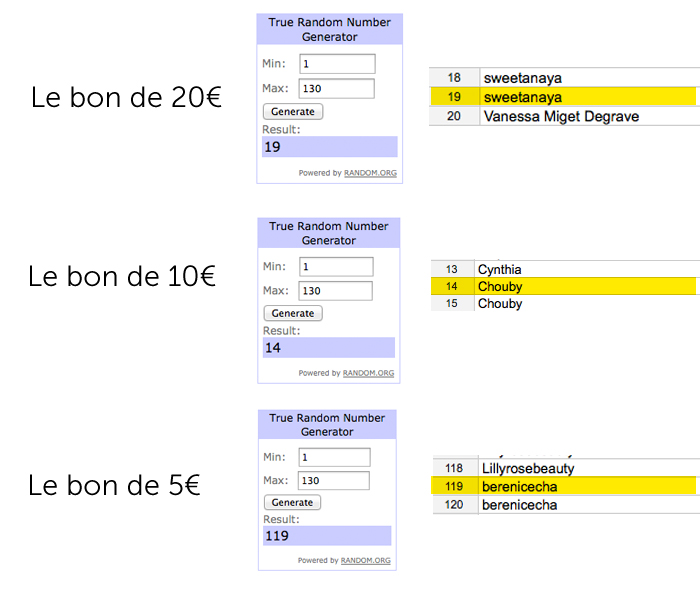Hit Generate in the 5€ voucher generator
Screen dimensions: 700x600
pos(293,502)
